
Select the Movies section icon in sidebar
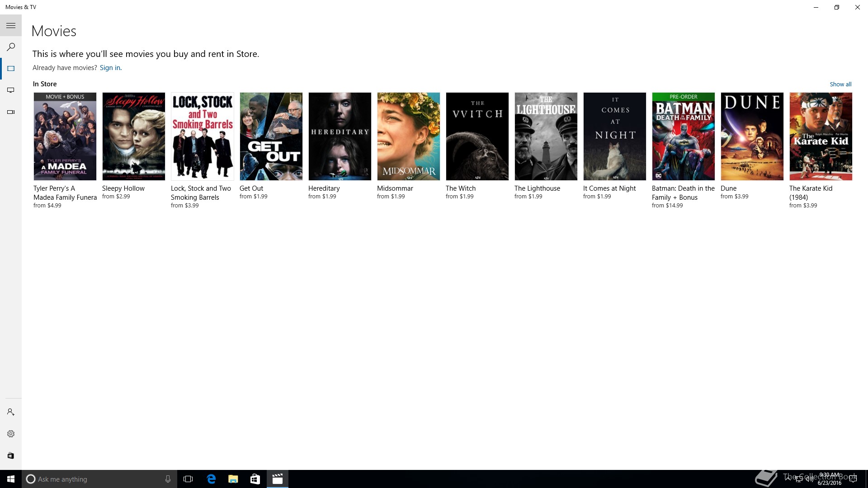pos(11,69)
